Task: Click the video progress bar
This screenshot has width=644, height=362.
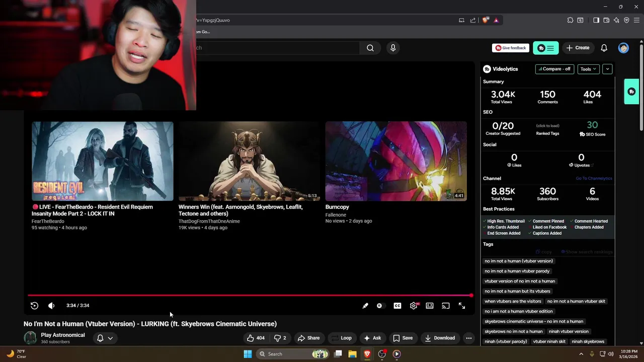Action: tap(250, 296)
